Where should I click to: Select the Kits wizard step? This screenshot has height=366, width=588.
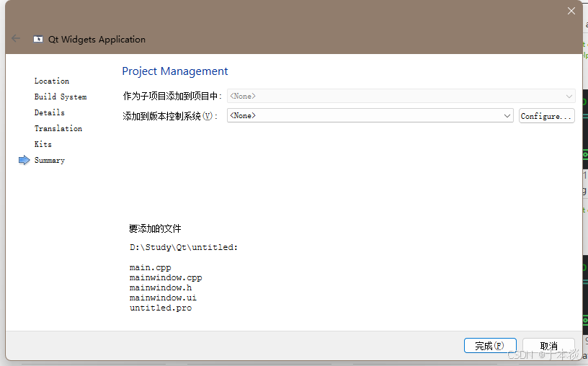click(43, 144)
